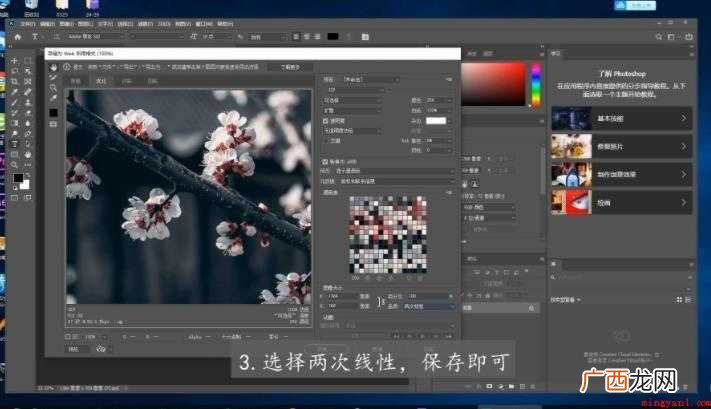Pick the Zoom tool in Save for Web dialog
The height and width of the screenshot is (409, 711).
click(x=54, y=88)
